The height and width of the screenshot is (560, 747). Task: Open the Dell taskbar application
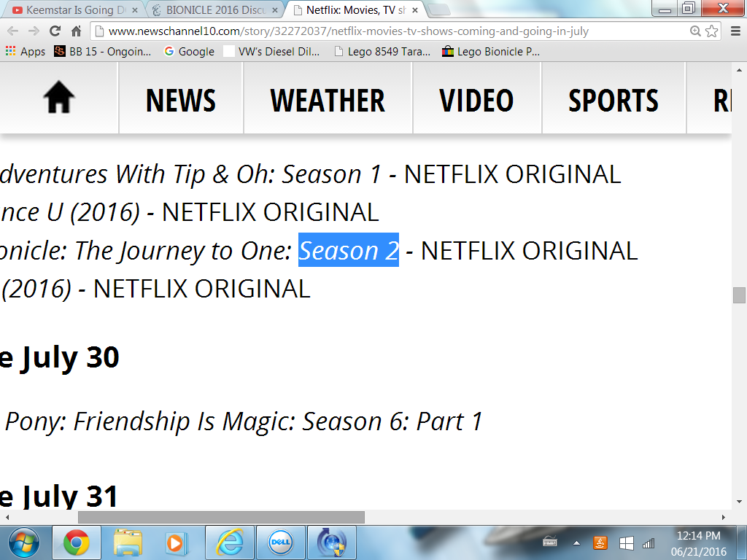coord(281,542)
